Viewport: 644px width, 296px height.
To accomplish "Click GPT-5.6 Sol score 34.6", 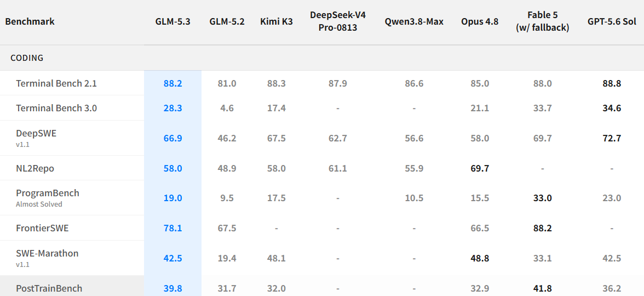I will (x=612, y=108).
